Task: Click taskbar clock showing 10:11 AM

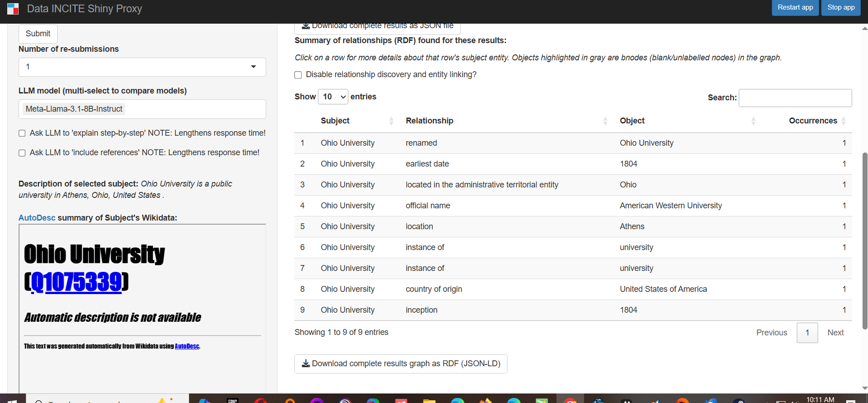Action: pos(820,399)
